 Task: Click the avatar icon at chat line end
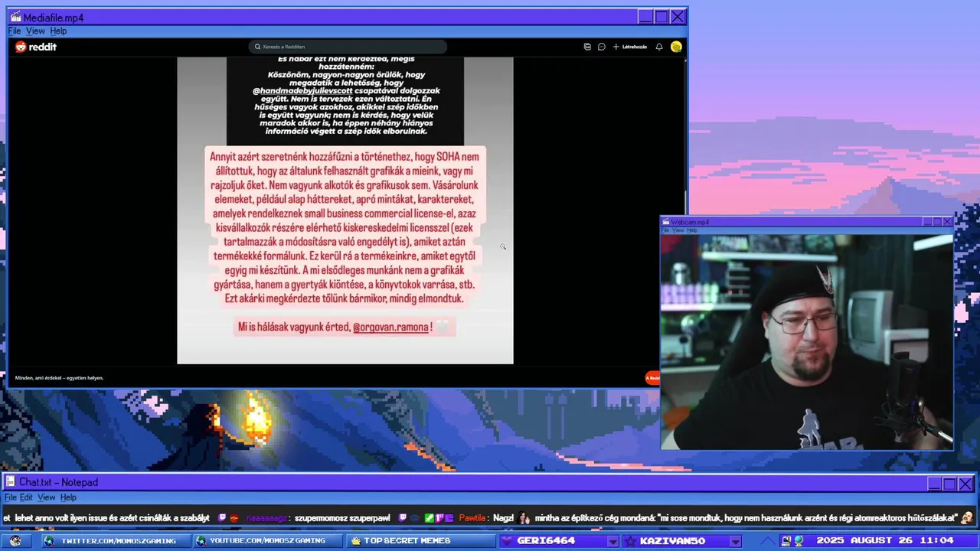[968, 518]
